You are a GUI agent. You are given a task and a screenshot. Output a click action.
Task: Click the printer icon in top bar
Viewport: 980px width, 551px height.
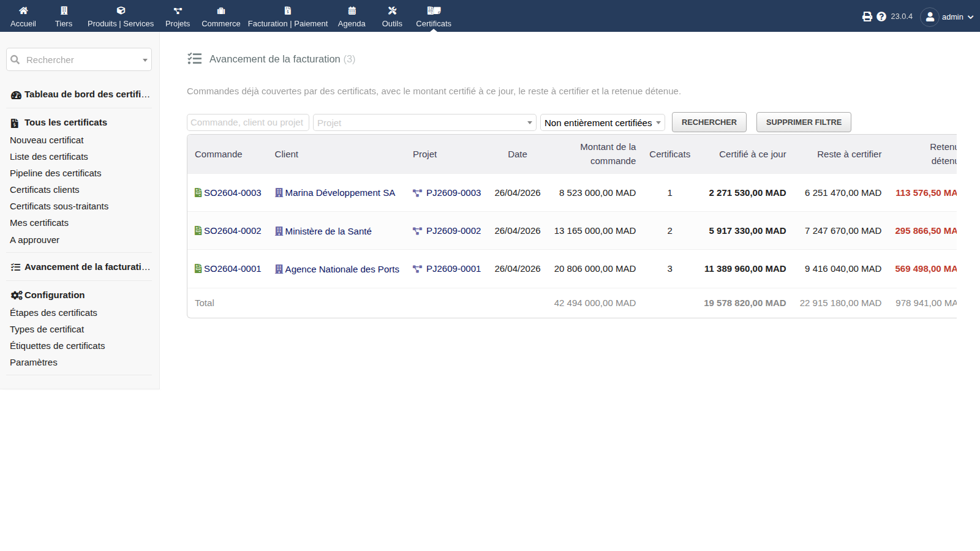pyautogui.click(x=867, y=17)
